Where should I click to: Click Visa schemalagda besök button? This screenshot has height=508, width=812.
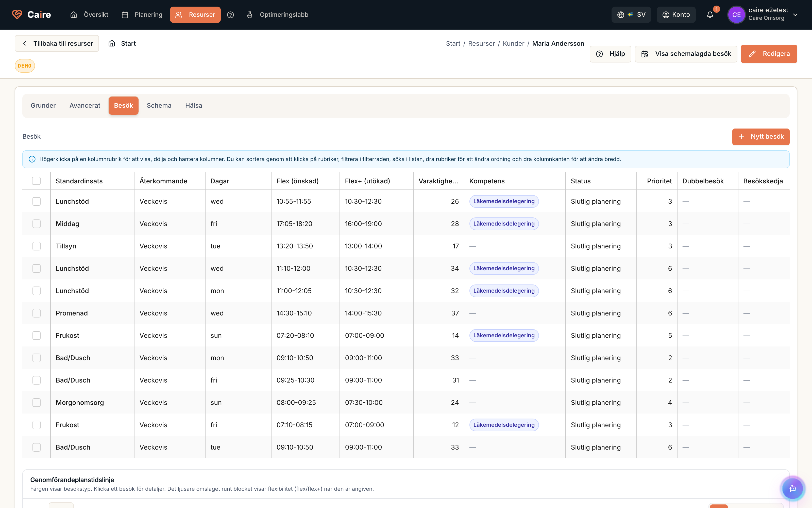(x=686, y=54)
